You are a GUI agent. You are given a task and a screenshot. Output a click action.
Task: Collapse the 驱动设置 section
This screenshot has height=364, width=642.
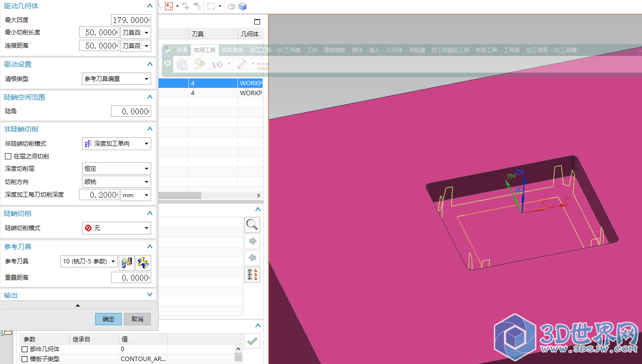[150, 64]
